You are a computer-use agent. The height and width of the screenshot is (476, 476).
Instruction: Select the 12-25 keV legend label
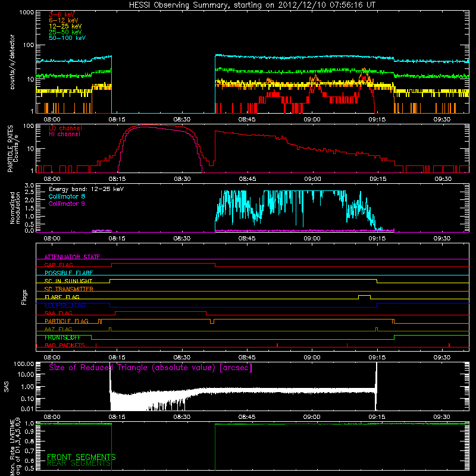coord(65,26)
